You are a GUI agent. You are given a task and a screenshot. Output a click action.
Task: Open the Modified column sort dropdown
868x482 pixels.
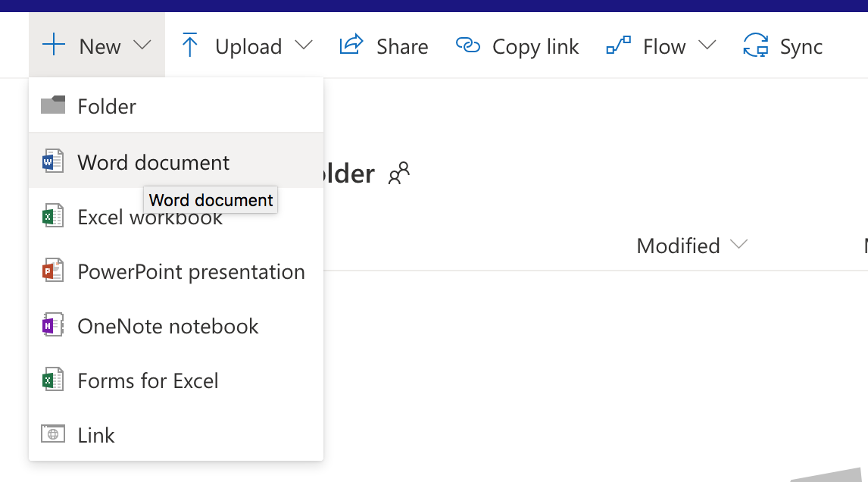738,245
